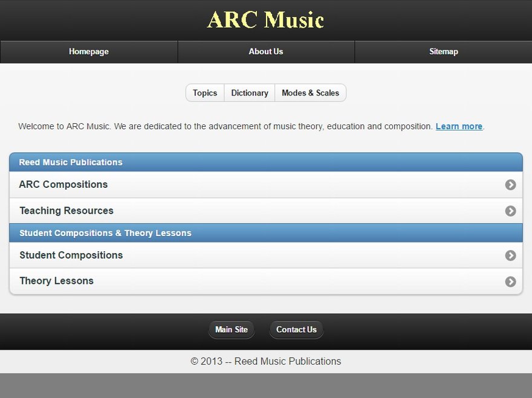532x398 pixels.
Task: Click the Student Compositions & Theory Lessons header
Action: (x=266, y=233)
